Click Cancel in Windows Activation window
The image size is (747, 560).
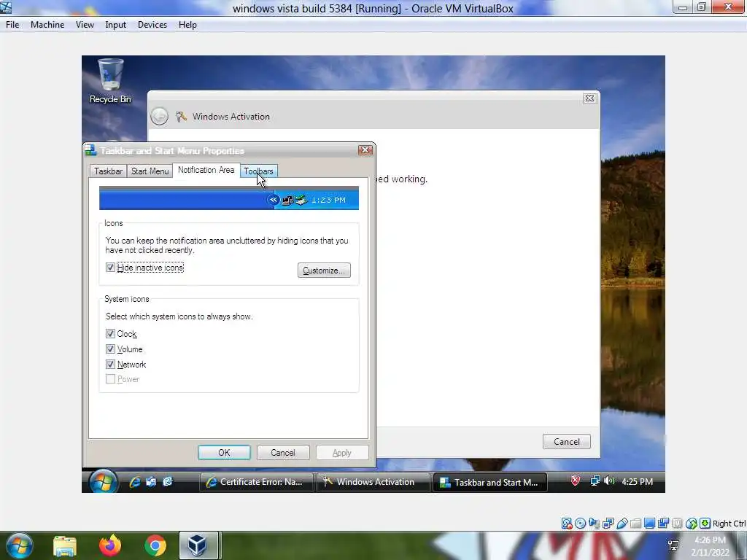pyautogui.click(x=566, y=441)
